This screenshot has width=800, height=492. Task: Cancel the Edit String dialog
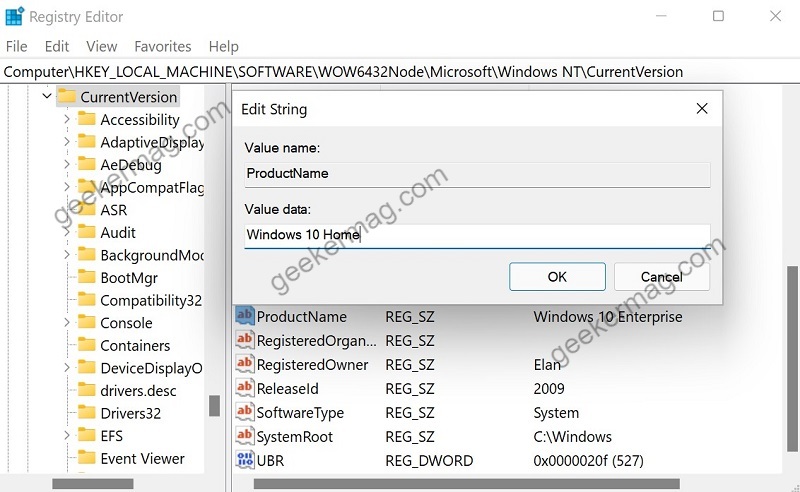coord(662,277)
